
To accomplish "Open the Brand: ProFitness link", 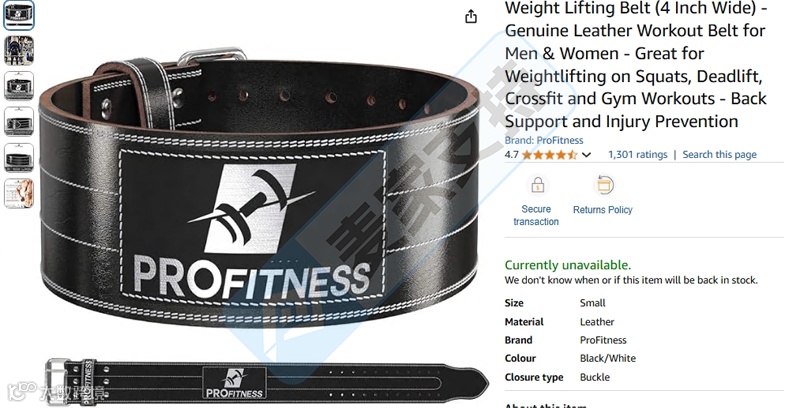I will (x=544, y=140).
